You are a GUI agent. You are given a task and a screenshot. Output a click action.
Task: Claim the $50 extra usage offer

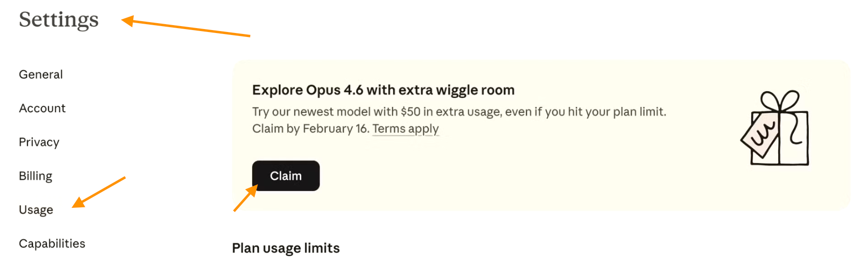pos(286,176)
